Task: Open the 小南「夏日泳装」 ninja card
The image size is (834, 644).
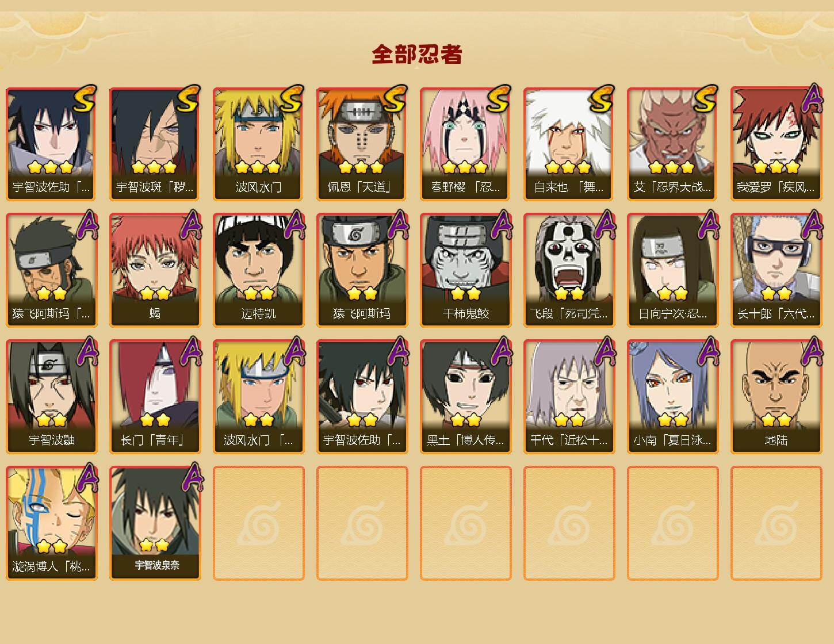Action: tap(672, 397)
